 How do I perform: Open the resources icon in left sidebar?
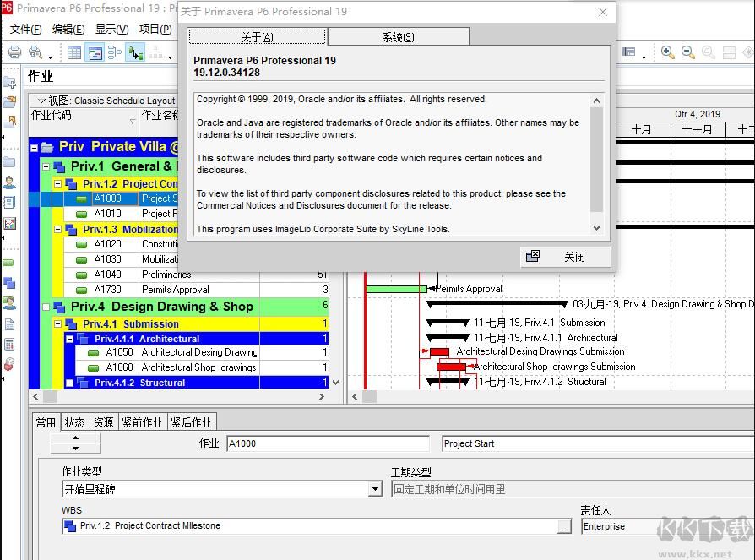pos(9,182)
